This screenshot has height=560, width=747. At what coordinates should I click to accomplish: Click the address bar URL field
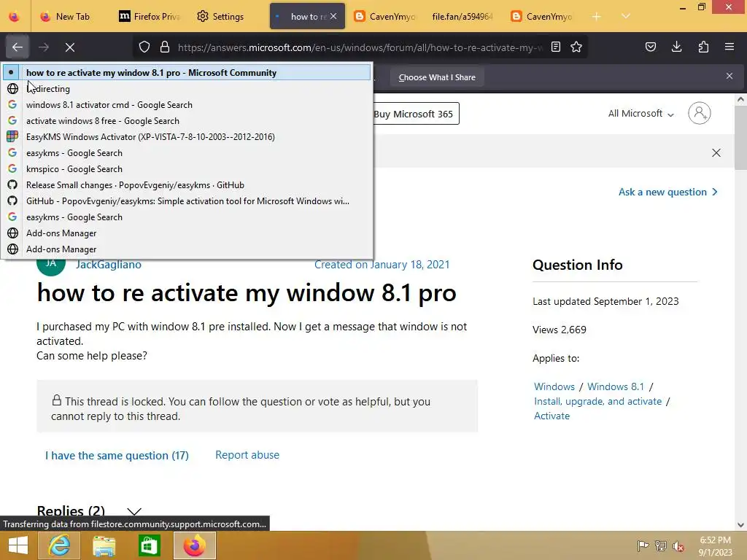click(x=360, y=47)
